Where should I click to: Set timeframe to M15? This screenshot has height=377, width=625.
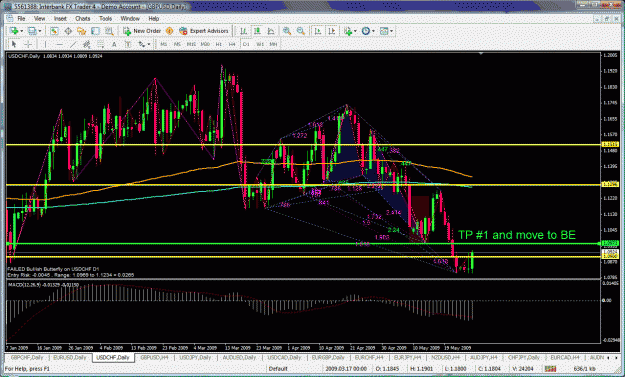191,44
